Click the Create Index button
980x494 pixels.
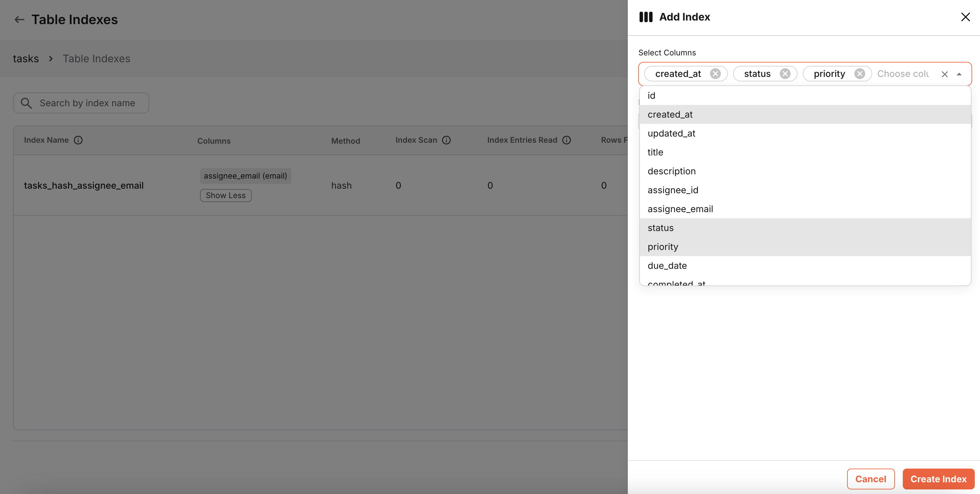938,479
